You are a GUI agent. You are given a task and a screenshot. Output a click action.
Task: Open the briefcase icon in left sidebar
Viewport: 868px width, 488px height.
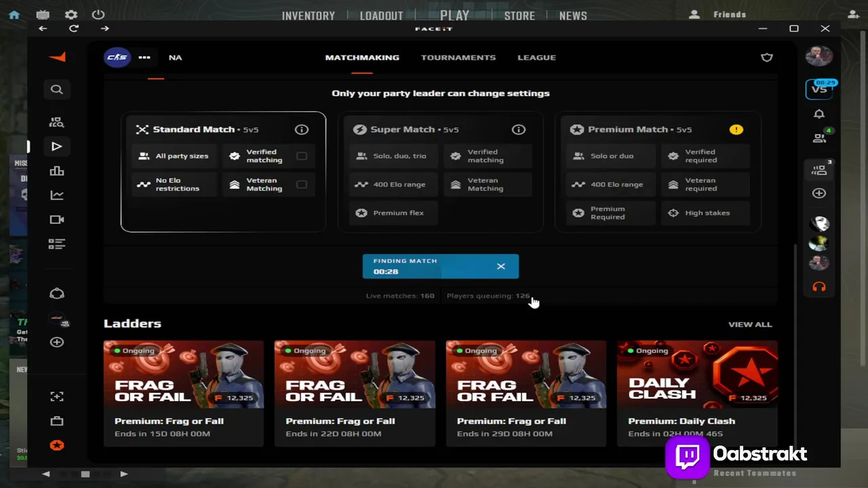click(57, 421)
